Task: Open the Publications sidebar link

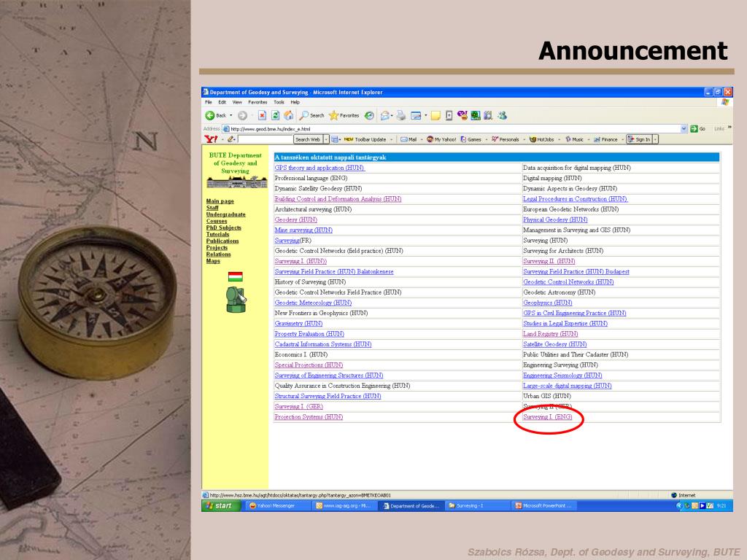Action: pyautogui.click(x=222, y=241)
